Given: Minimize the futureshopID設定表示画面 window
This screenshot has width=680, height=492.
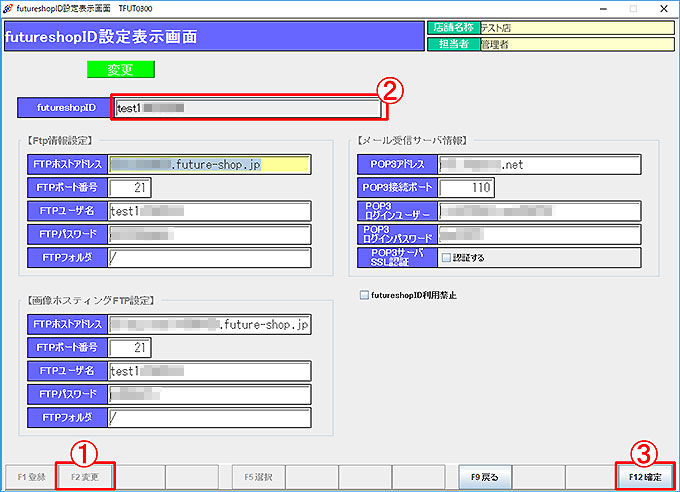Looking at the screenshot, I should (603, 9).
